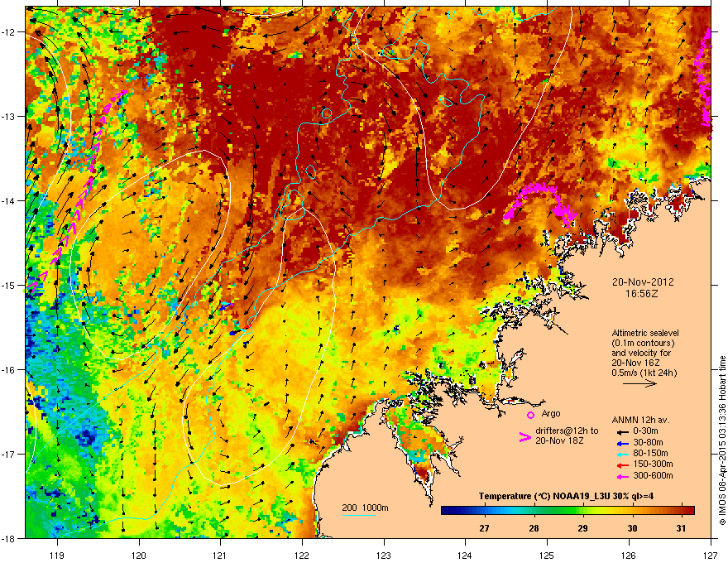Click the magenta Argo circle legend symbol
Viewport: 728px width, 563px height.
tap(530, 415)
